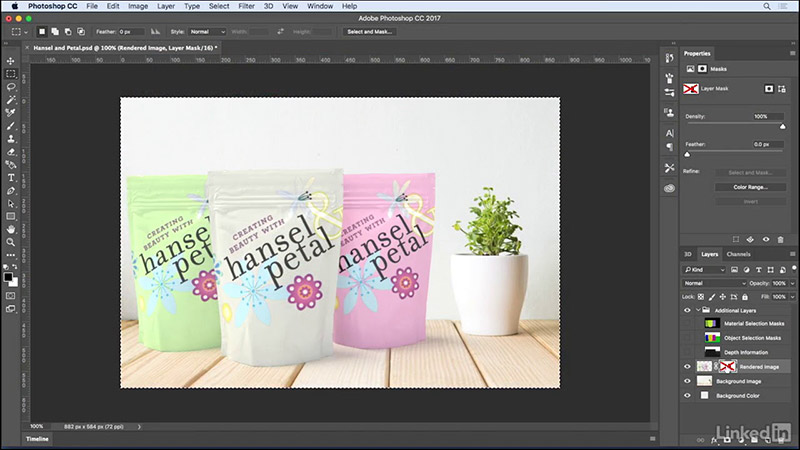The height and width of the screenshot is (450, 800).
Task: Toggle lock transparent pixels
Action: (x=701, y=297)
